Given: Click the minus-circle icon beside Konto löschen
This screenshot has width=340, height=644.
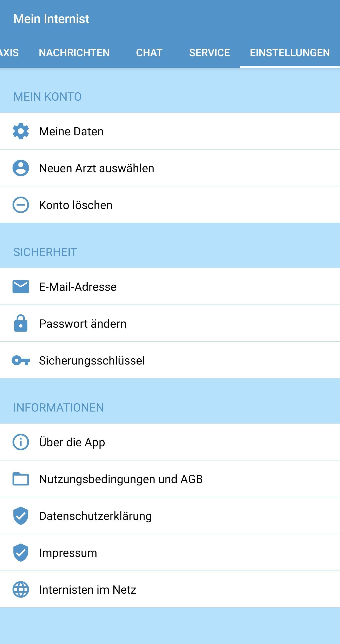Looking at the screenshot, I should click(21, 205).
